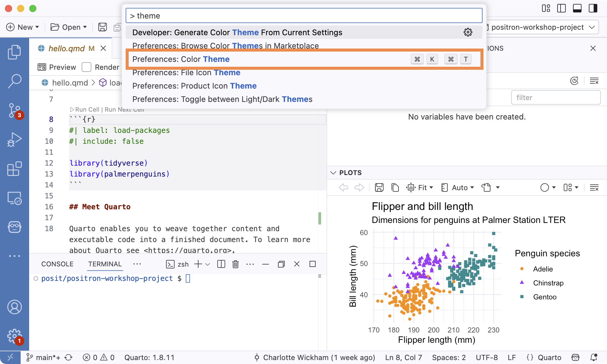This screenshot has height=364, width=607.
Task: Select Preferences: File Icon Theme command
Action: pos(304,72)
